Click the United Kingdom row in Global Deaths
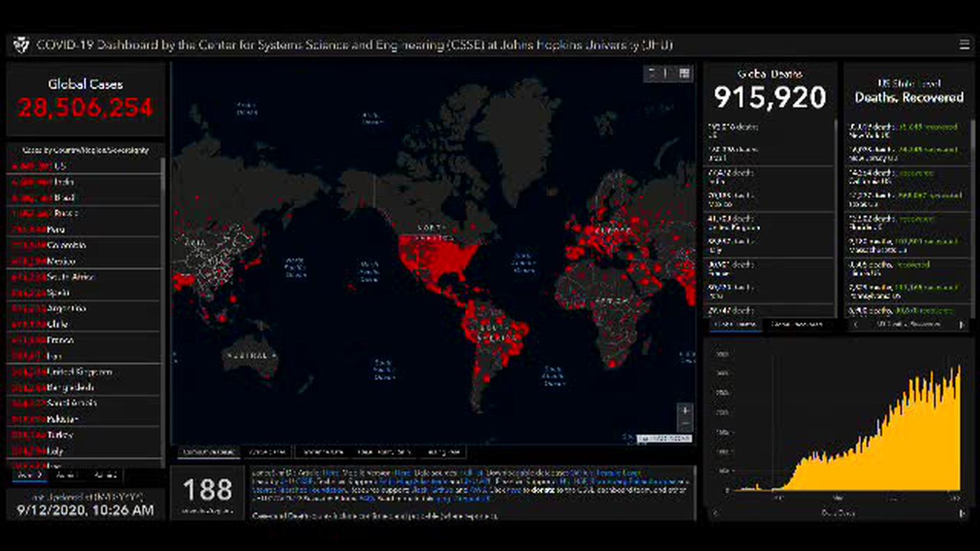 (x=769, y=223)
